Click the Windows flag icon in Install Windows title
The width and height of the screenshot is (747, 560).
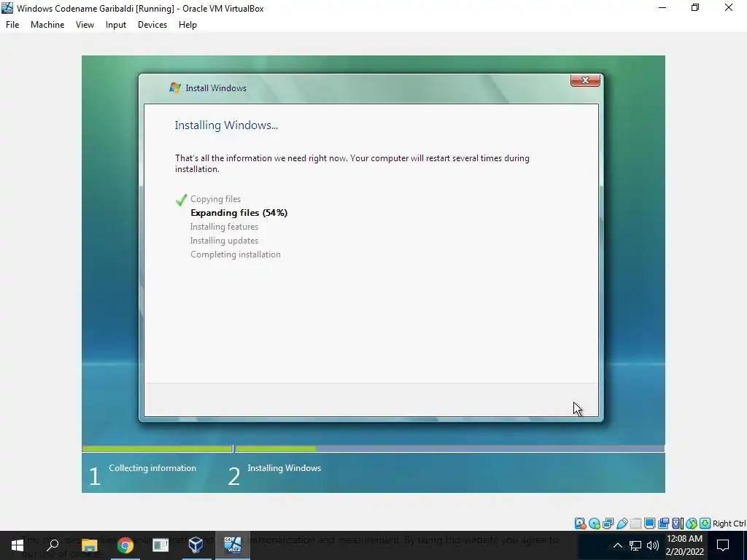(x=175, y=87)
